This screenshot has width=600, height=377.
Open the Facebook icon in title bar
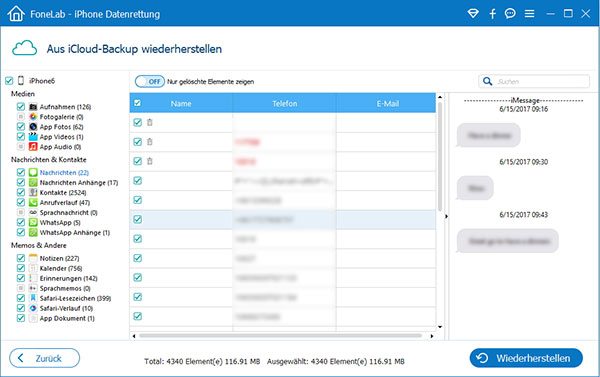coord(492,14)
